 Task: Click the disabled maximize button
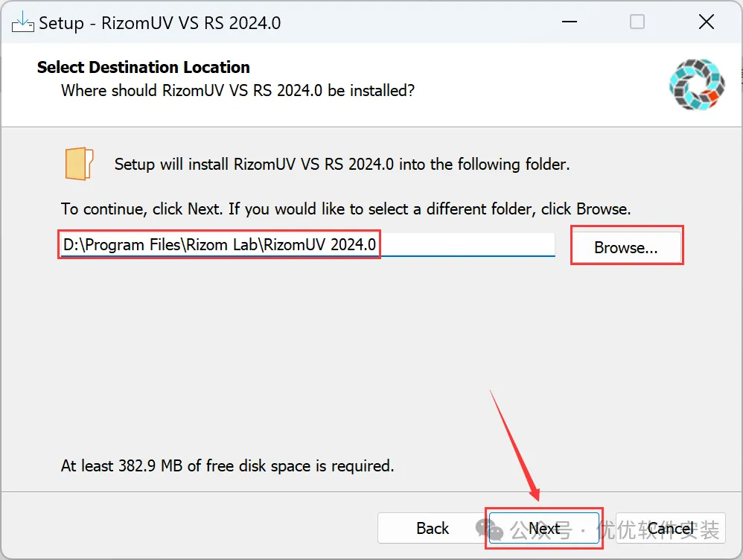coord(637,22)
